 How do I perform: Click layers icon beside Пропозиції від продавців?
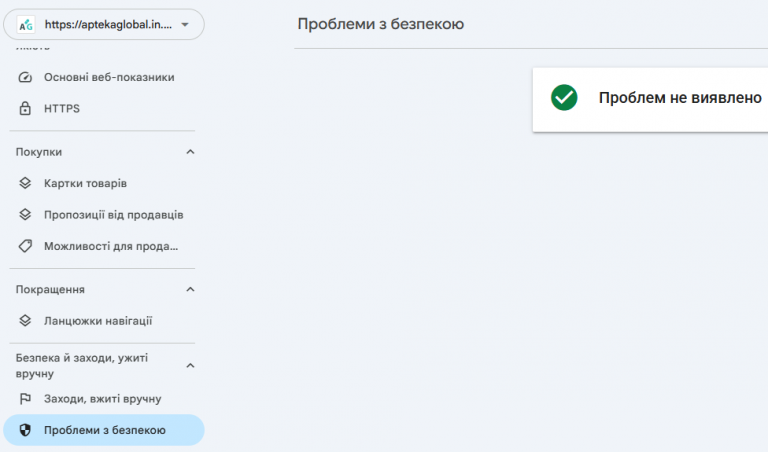(x=25, y=214)
